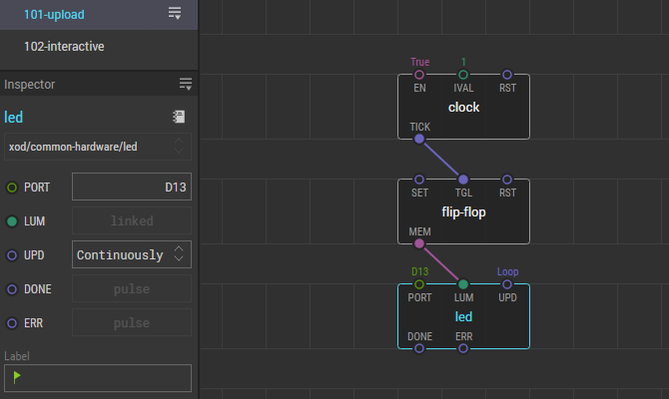Select the flip-flop node
Image resolution: width=669 pixels, height=399 pixels.
[464, 212]
